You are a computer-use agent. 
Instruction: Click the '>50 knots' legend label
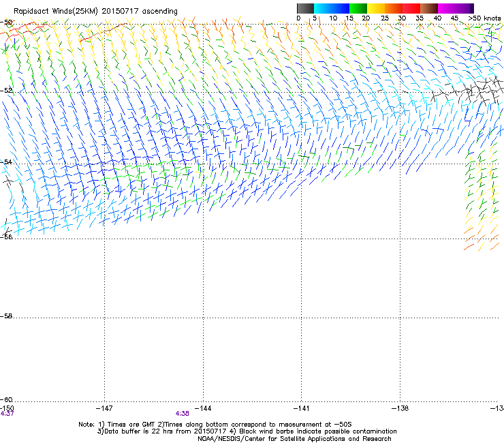[484, 18]
